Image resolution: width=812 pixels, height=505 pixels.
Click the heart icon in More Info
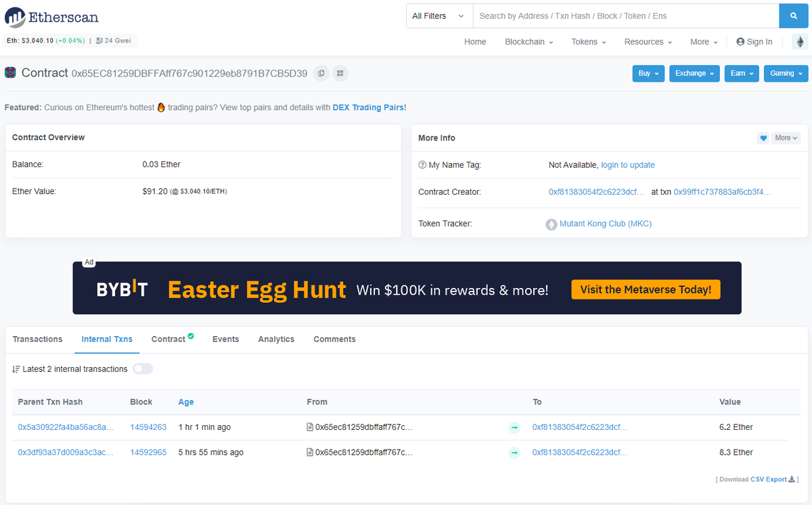(763, 138)
